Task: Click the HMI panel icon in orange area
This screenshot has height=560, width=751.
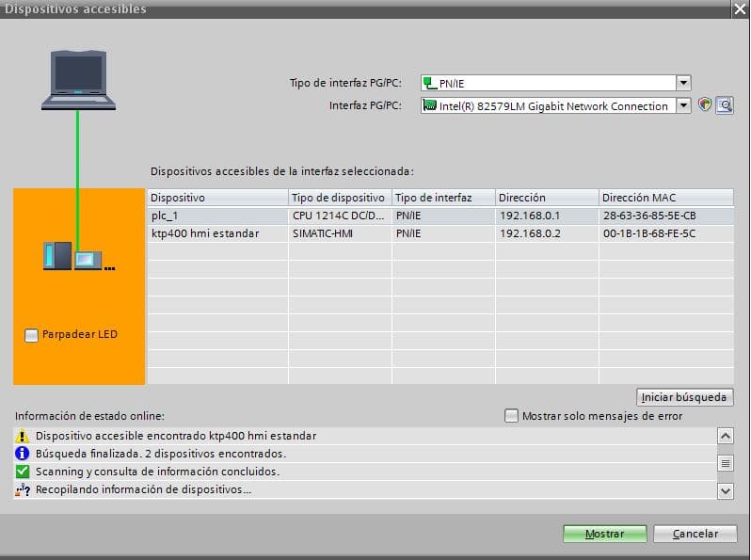Action: (x=88, y=258)
